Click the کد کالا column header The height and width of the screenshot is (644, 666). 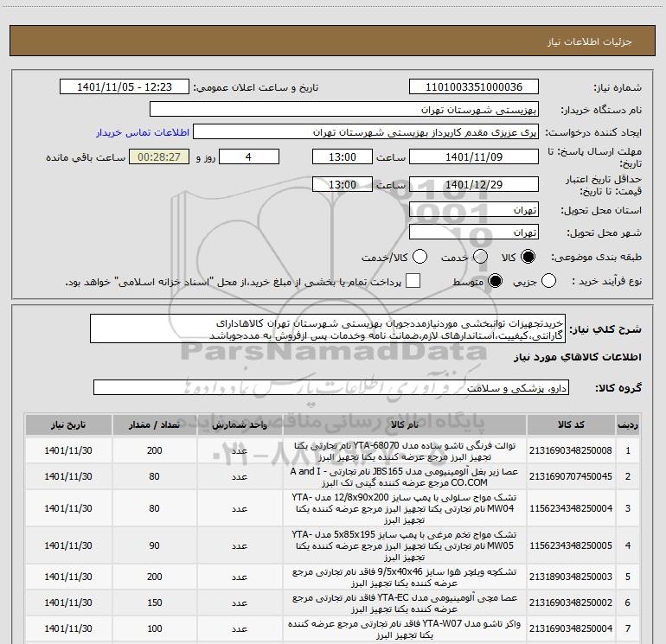(571, 425)
